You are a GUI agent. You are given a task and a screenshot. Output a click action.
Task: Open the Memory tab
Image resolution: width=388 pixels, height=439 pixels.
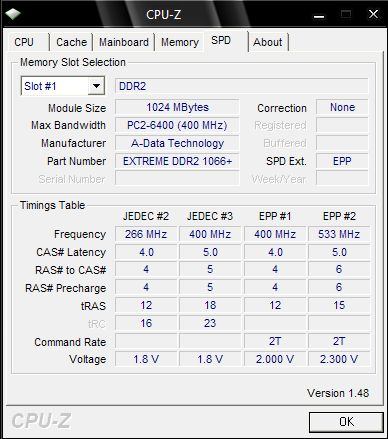point(180,42)
